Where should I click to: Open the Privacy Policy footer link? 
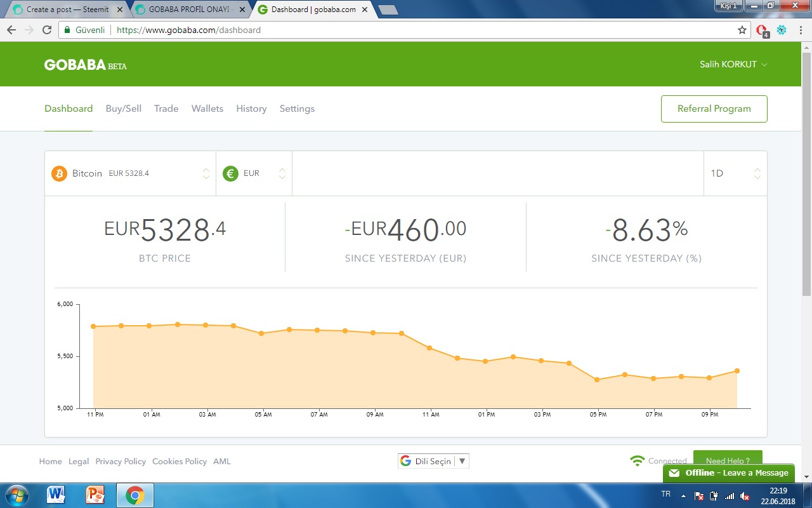click(x=121, y=462)
